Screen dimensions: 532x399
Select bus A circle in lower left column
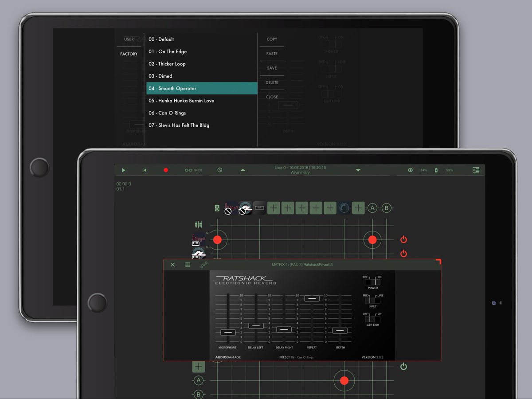199,381
